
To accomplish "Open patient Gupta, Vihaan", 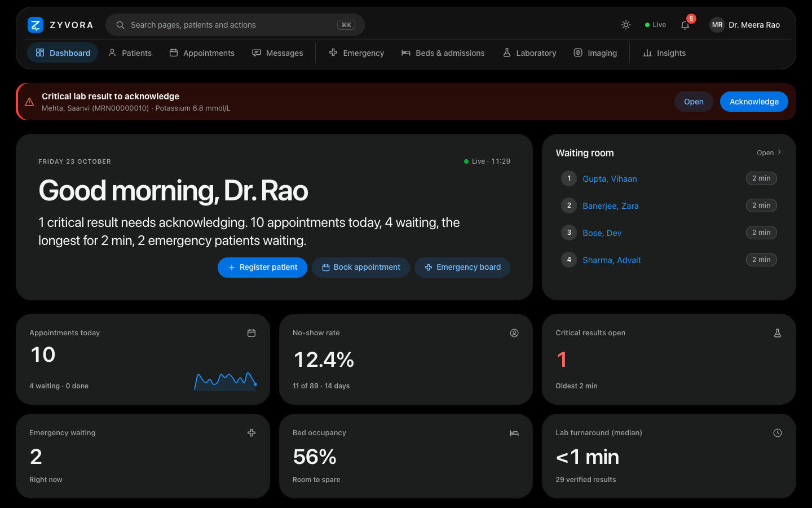I will [610, 179].
